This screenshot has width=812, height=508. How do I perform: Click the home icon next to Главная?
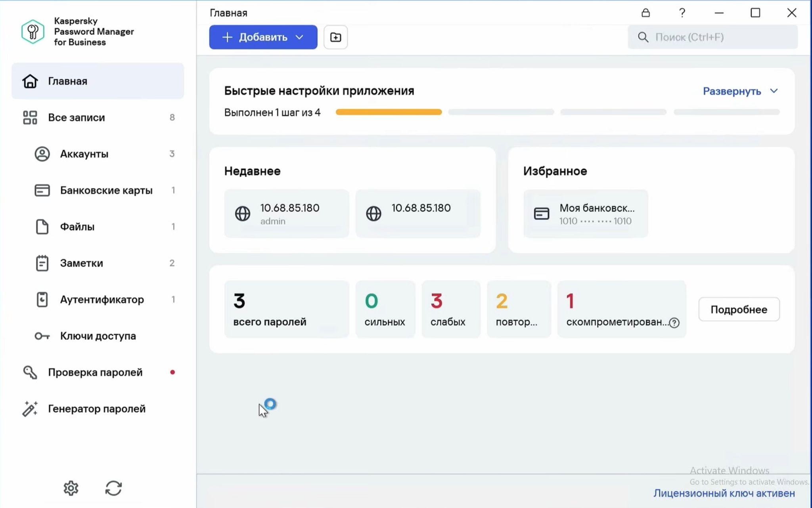30,81
